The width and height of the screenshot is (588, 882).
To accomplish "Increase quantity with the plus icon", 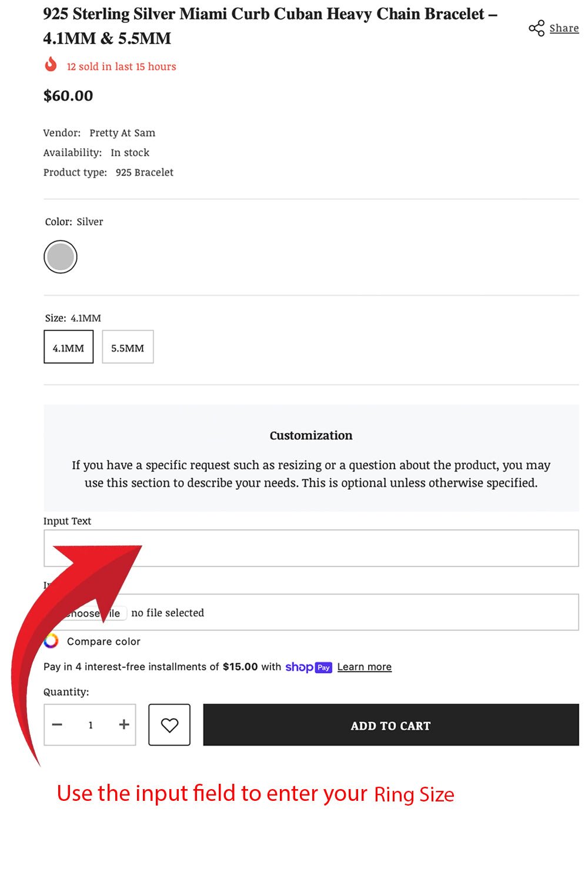I will click(124, 725).
